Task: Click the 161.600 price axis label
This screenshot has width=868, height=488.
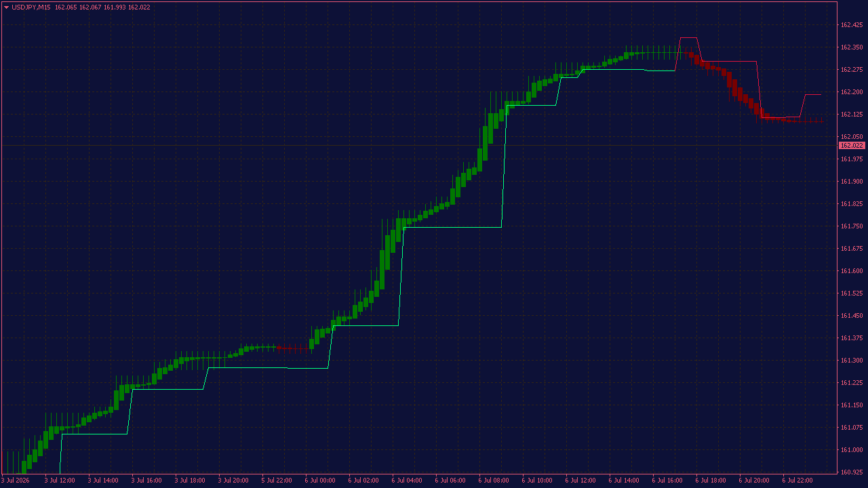Action: click(x=852, y=271)
